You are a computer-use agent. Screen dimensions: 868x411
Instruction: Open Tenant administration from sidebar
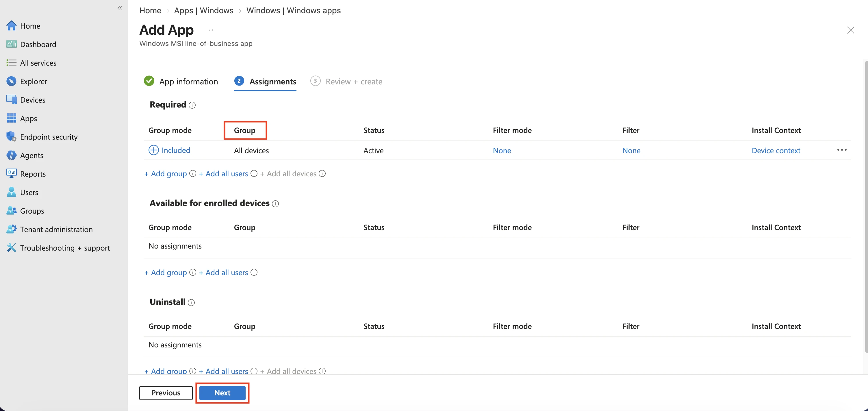56,229
